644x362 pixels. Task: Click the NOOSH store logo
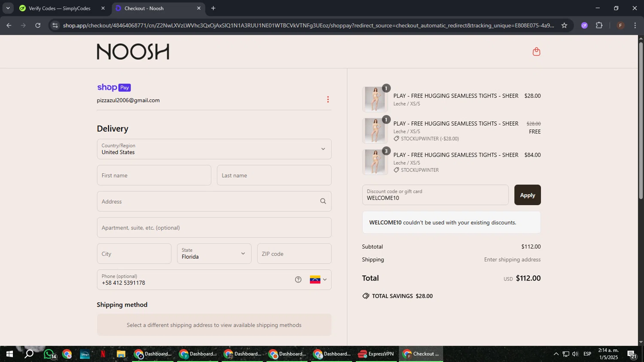(x=133, y=51)
